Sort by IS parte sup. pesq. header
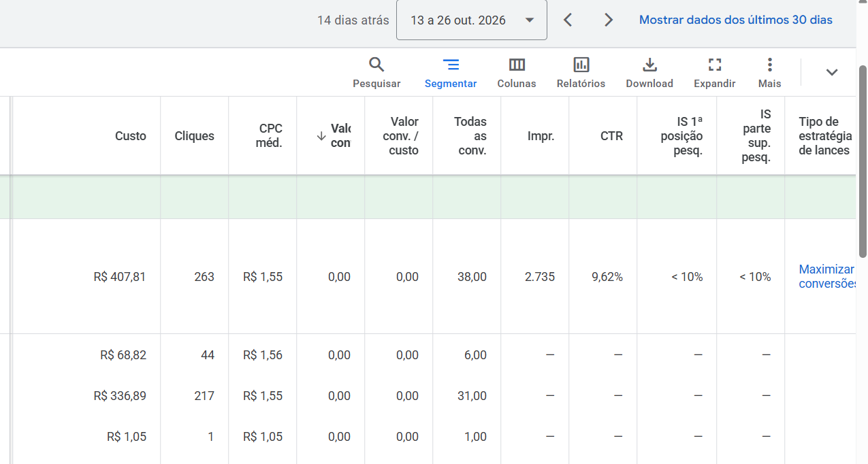The width and height of the screenshot is (868, 464). [x=757, y=136]
